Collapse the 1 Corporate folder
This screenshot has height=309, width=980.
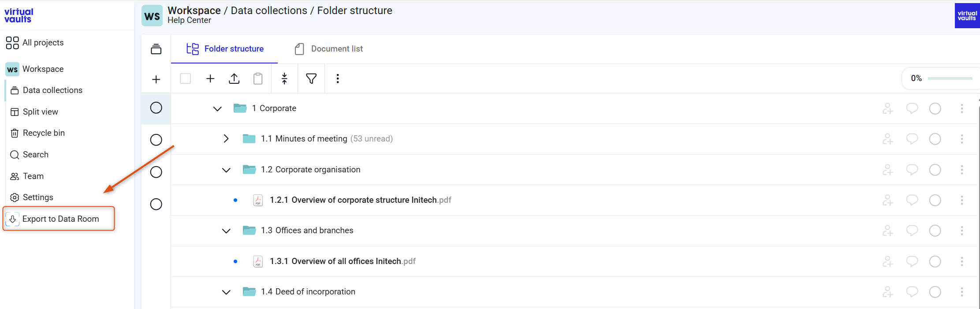coord(217,108)
